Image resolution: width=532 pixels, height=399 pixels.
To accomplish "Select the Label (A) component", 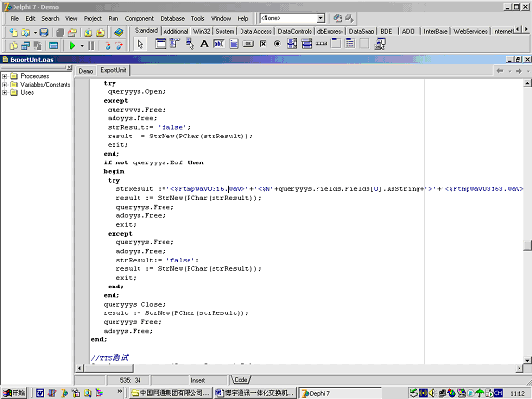I will pyautogui.click(x=204, y=43).
